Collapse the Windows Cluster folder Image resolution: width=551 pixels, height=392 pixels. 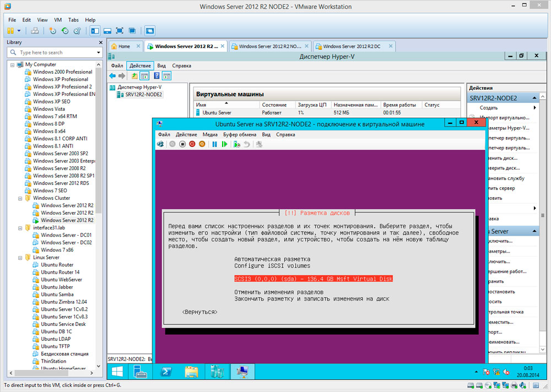(20, 198)
